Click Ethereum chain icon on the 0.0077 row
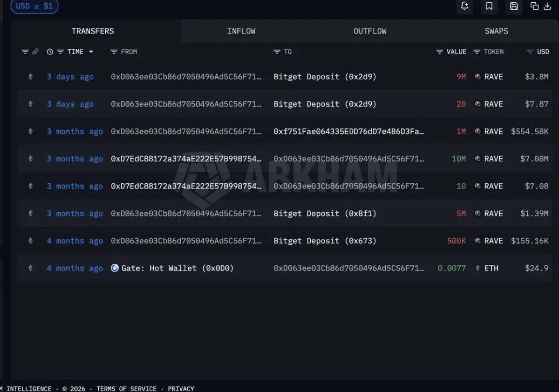The width and height of the screenshot is (559, 392). click(31, 268)
